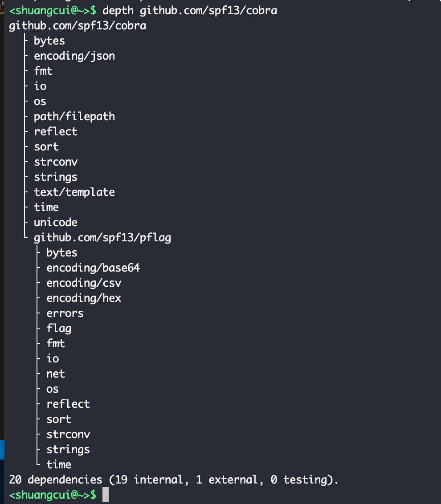Image resolution: width=441 pixels, height=504 pixels.
Task: Select the unicode dependency entry
Action: [55, 223]
